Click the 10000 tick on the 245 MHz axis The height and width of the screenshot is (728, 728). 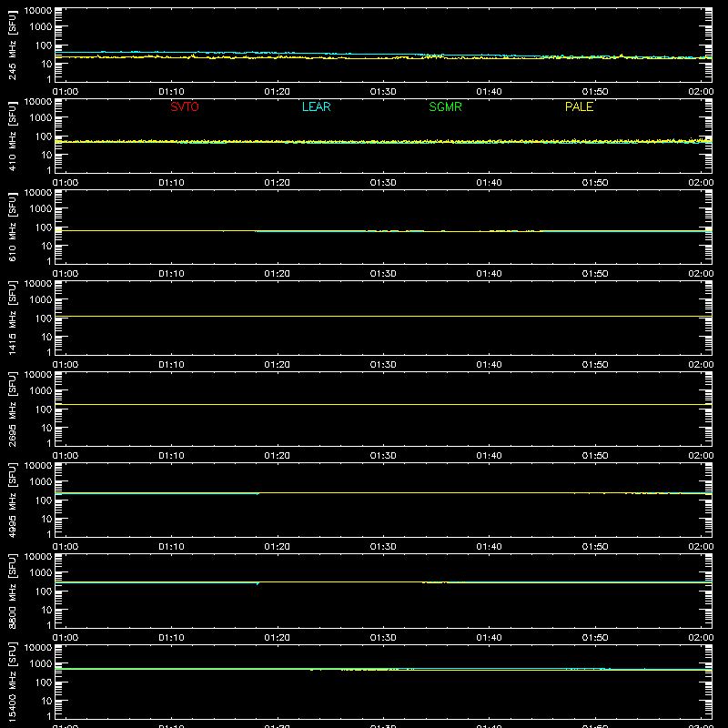[38, 11]
